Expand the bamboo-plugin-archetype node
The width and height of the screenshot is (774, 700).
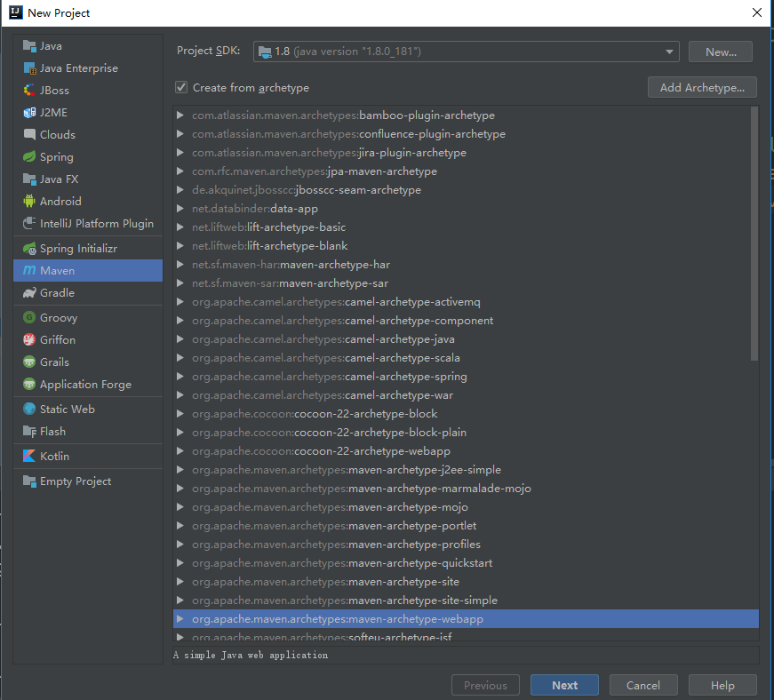tap(180, 115)
